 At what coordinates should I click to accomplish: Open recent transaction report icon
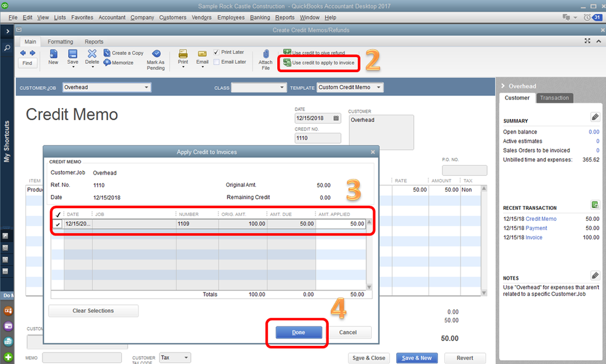[595, 204]
